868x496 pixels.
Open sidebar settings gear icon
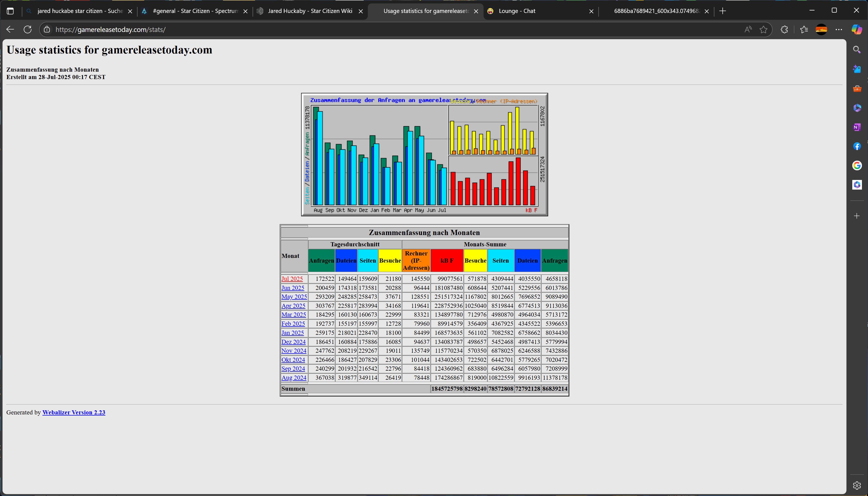(857, 486)
